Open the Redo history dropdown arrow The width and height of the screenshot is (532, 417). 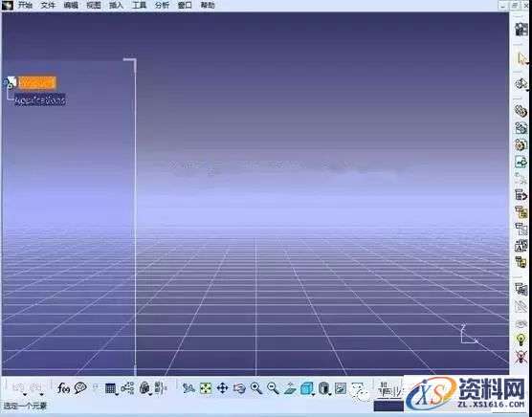coord(42,395)
